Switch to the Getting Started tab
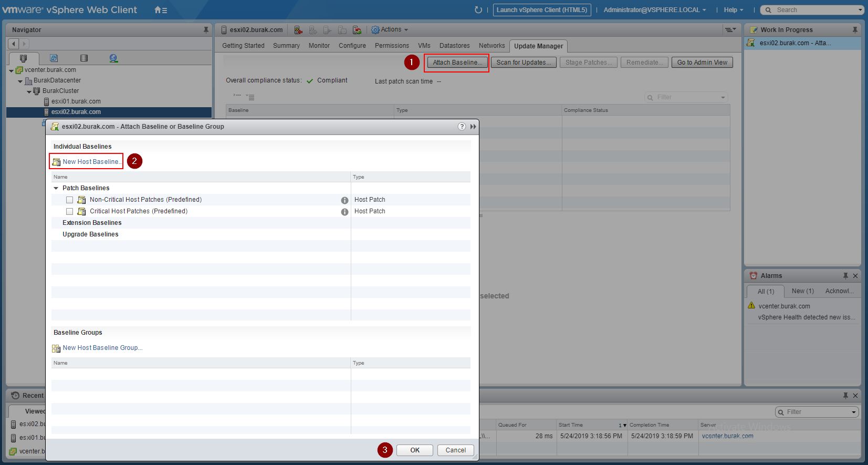The width and height of the screenshot is (868, 465). [243, 46]
